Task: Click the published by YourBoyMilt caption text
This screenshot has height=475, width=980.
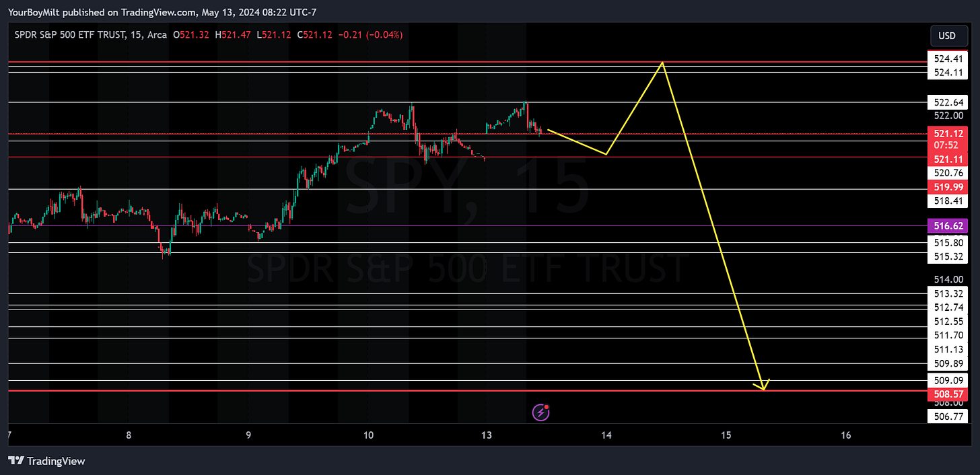Action: (x=162, y=12)
